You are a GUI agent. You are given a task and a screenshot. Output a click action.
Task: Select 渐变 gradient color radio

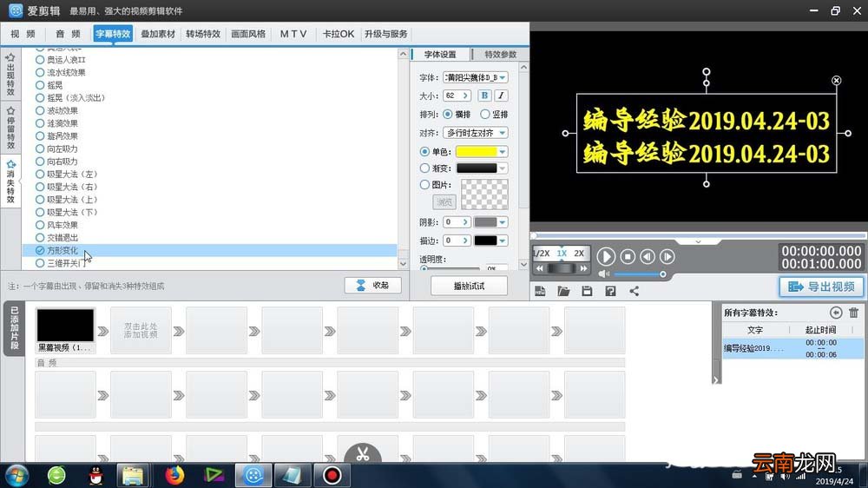[424, 168]
